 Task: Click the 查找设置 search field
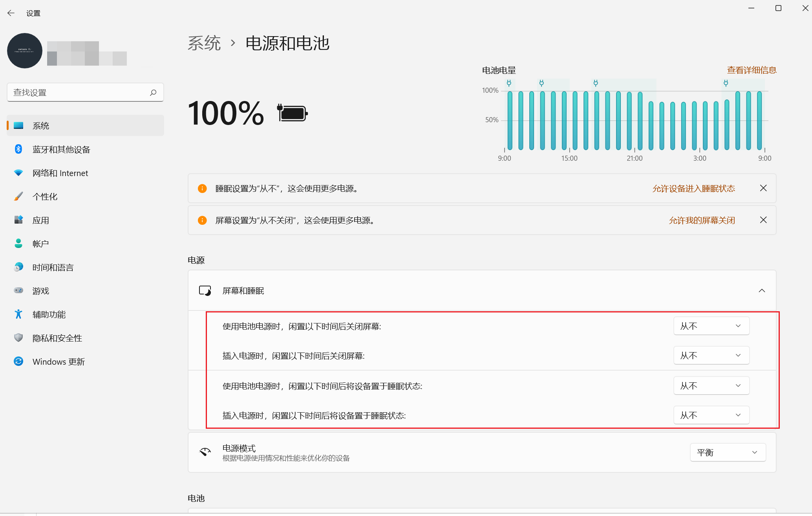pyautogui.click(x=79, y=92)
